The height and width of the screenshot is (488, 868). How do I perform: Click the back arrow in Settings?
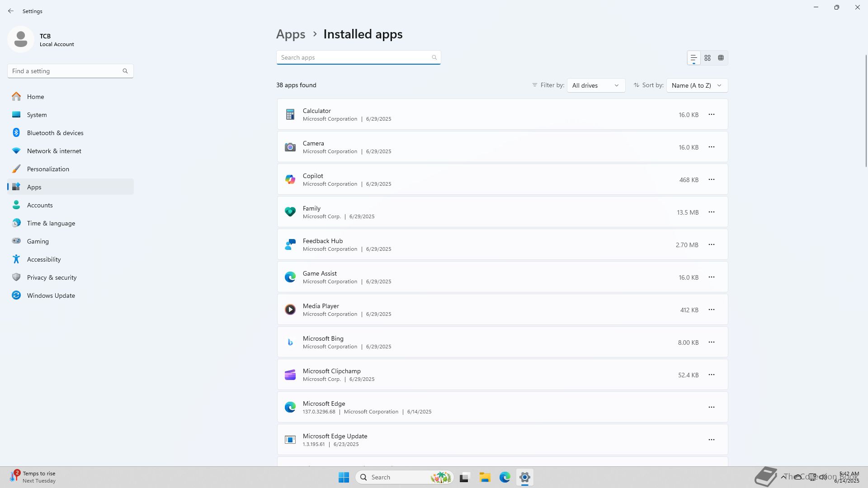pos(11,11)
